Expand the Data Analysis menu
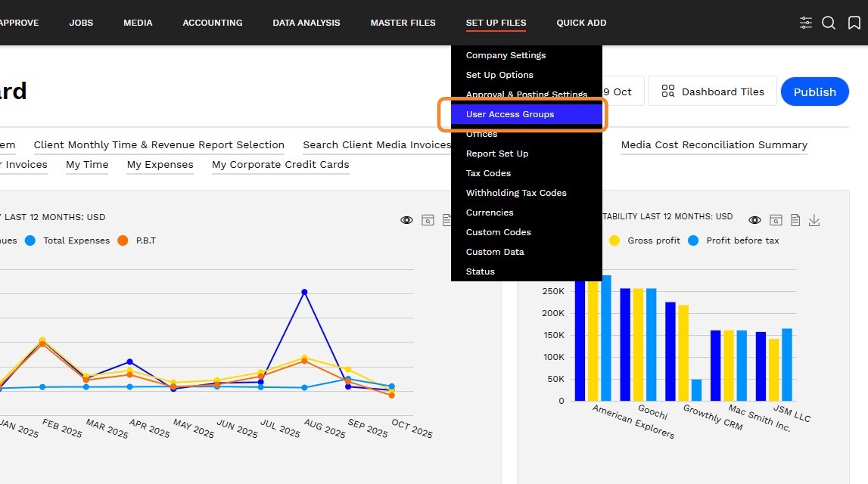Image resolution: width=868 pixels, height=484 pixels. 306,23
